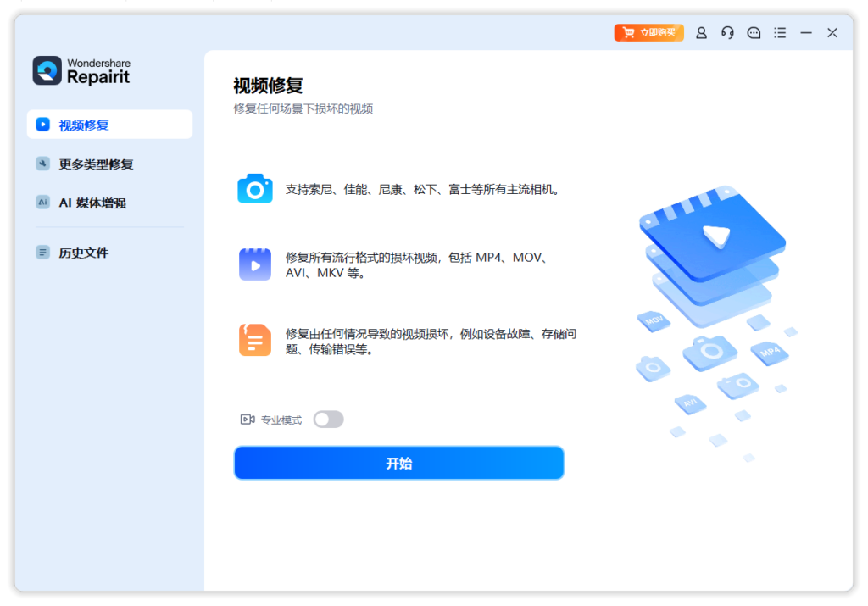The width and height of the screenshot is (868, 606).
Task: Open the AI 媒体增强 sidebar tab
Action: point(109,203)
